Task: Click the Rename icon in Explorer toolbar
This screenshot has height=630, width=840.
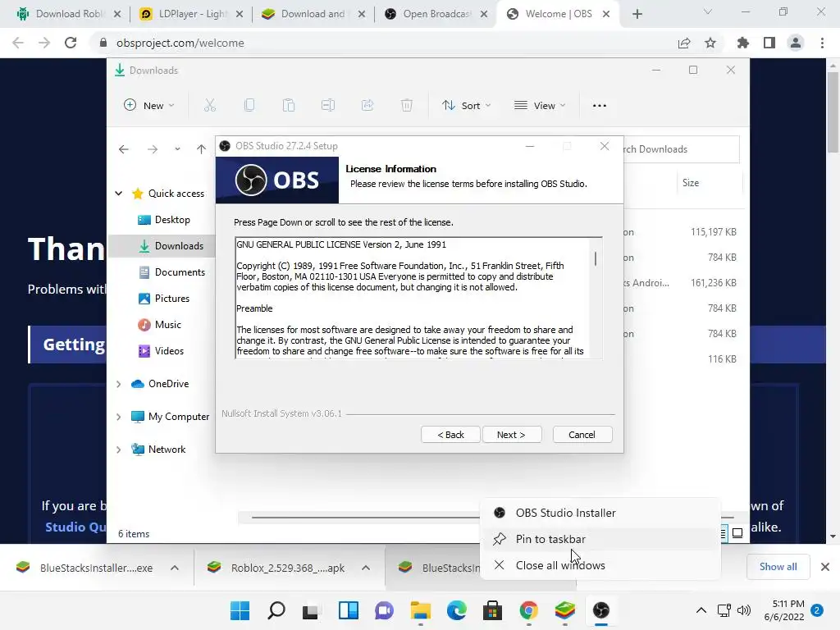Action: (328, 106)
